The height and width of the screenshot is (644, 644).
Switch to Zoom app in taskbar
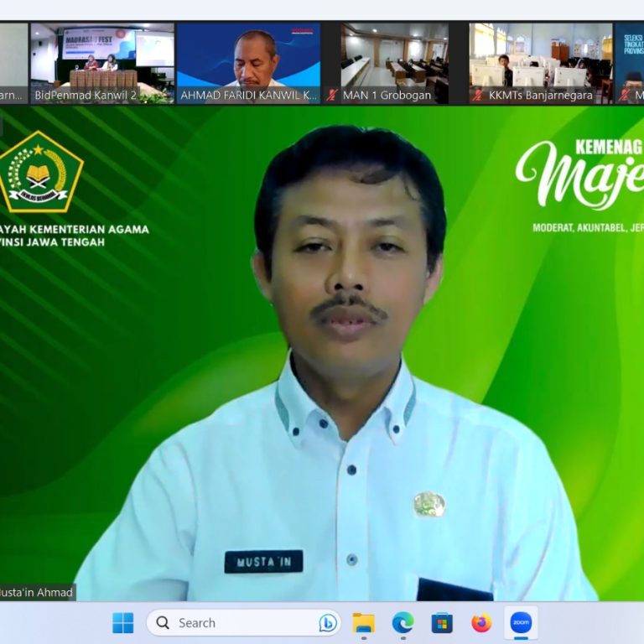521,623
